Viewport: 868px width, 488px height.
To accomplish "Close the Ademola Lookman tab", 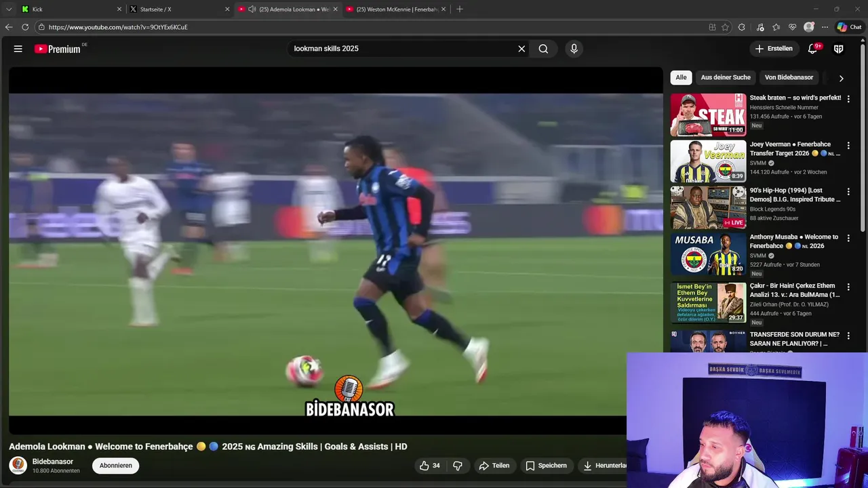I will [x=335, y=9].
